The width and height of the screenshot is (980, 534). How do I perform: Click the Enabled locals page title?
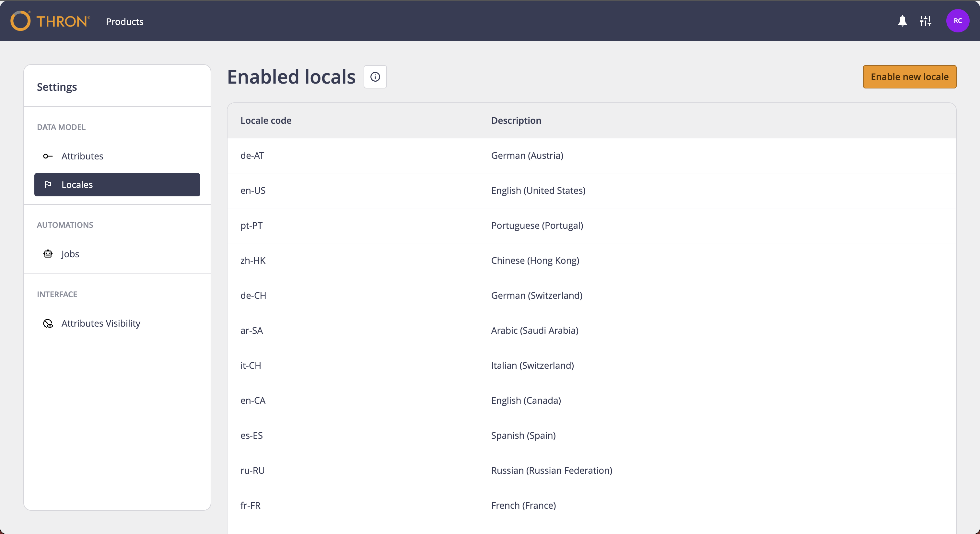click(x=291, y=77)
